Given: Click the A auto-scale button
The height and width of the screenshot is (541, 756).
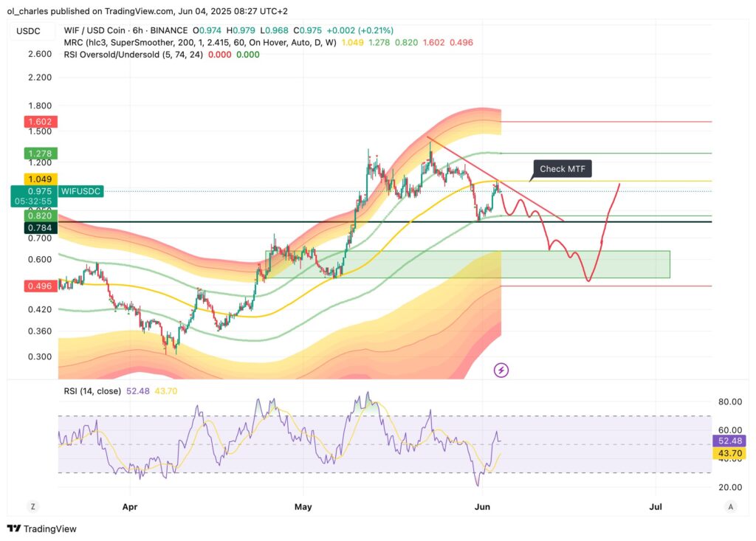Looking at the screenshot, I should click(730, 506).
